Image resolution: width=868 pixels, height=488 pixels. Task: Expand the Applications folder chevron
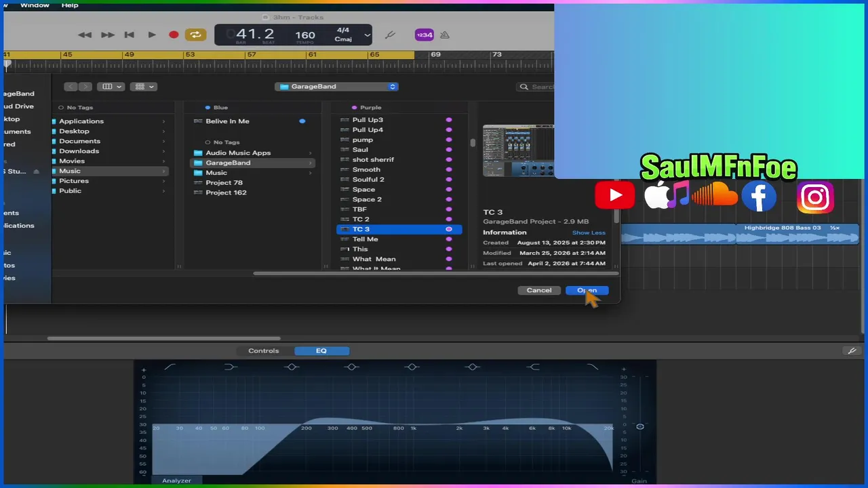(163, 121)
